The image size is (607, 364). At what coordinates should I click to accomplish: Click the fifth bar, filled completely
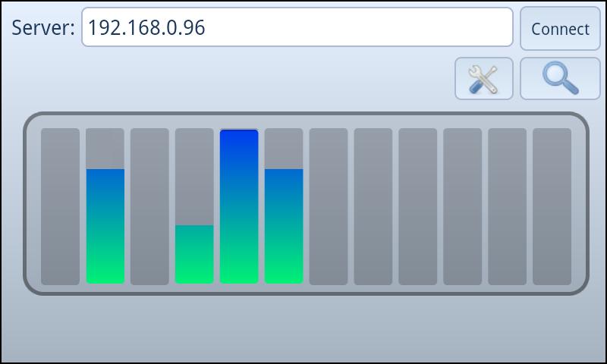239,206
